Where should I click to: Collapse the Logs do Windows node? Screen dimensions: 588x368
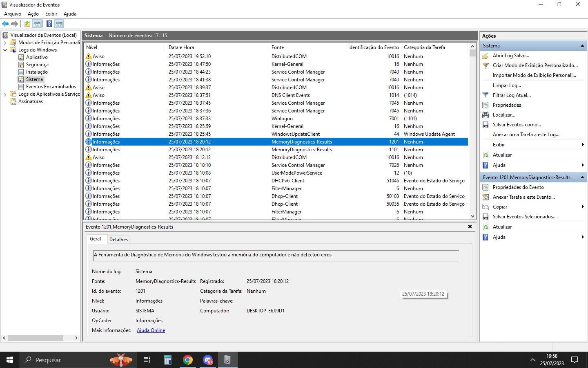(5, 50)
